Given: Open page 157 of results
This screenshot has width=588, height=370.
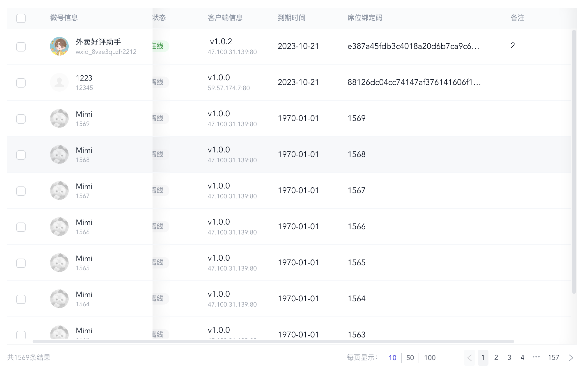Looking at the screenshot, I should 554,357.
